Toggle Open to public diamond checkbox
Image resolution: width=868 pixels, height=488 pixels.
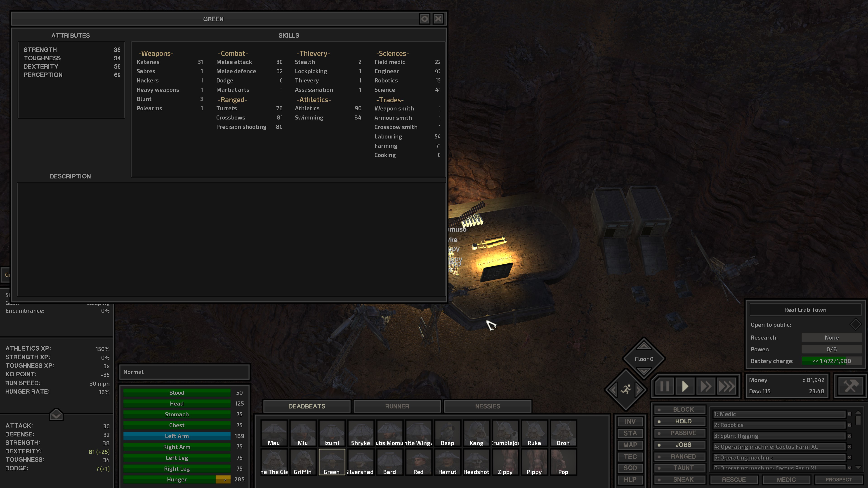[x=855, y=324]
